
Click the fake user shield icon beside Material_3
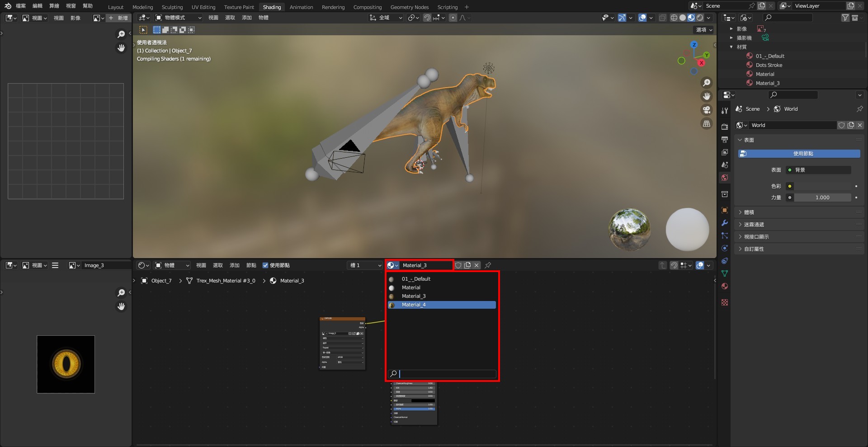pyautogui.click(x=458, y=265)
